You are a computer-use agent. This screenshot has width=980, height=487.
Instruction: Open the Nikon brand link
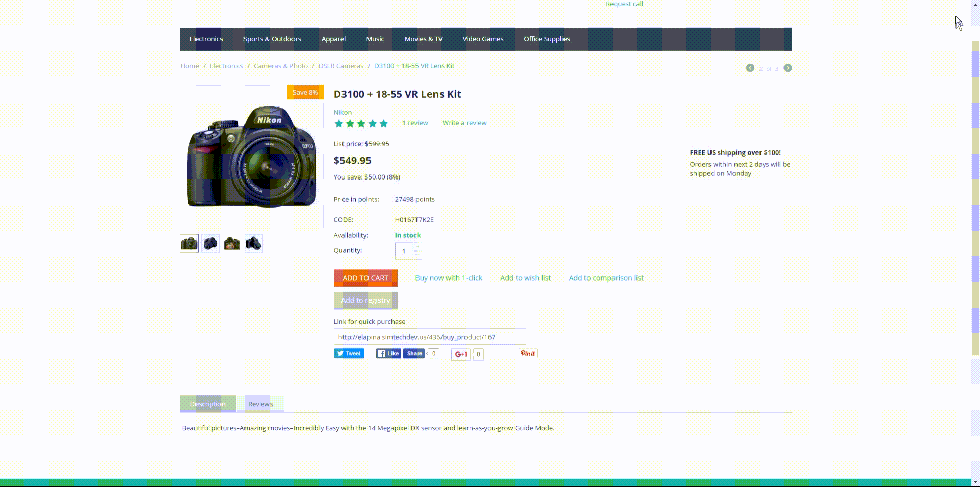342,112
